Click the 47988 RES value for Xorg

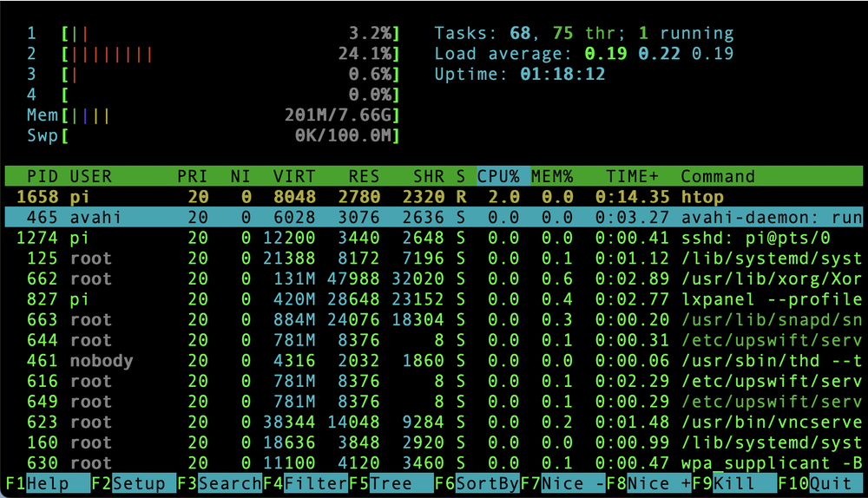point(353,278)
